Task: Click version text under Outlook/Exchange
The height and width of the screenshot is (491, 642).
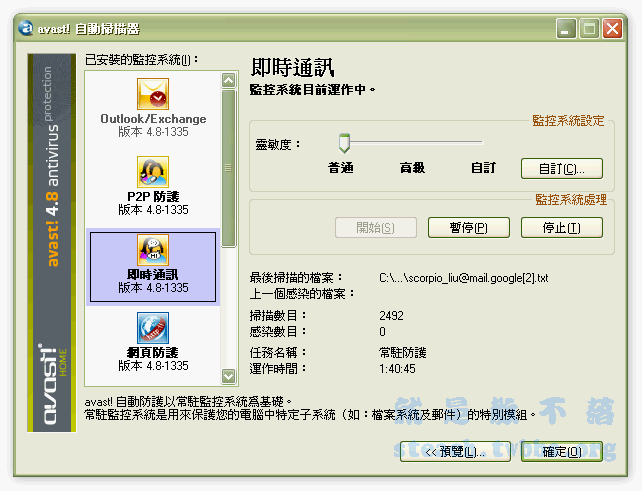Action: click(153, 132)
